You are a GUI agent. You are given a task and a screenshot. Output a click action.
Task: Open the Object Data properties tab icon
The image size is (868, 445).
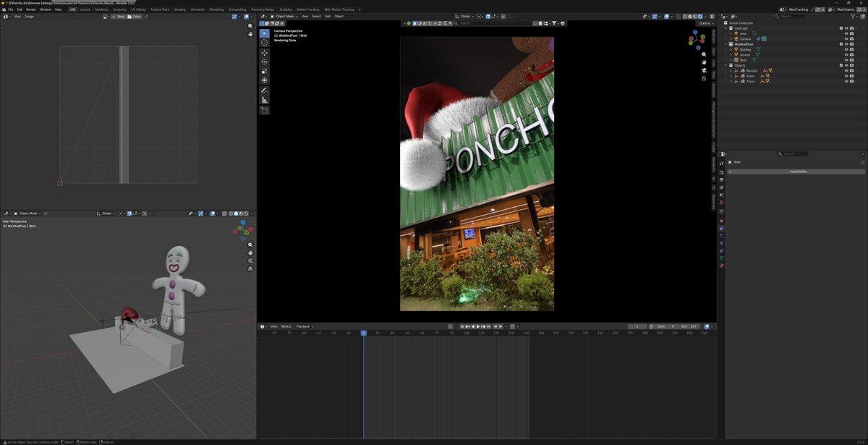click(x=721, y=258)
